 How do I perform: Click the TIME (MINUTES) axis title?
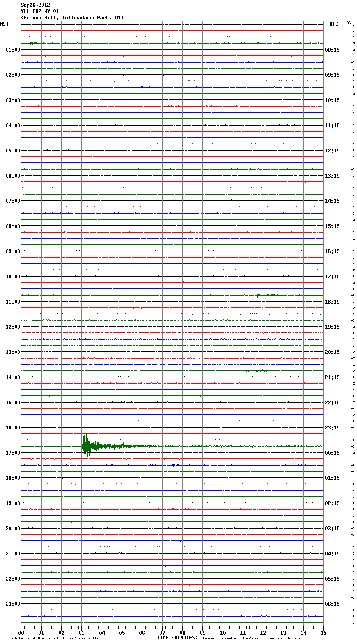tap(177, 638)
